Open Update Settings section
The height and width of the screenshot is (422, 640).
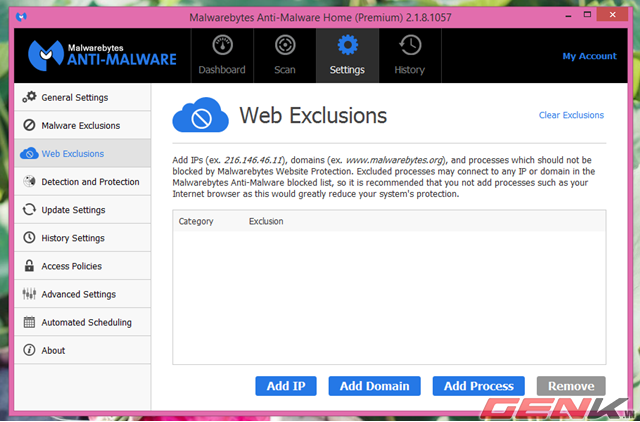click(x=82, y=210)
